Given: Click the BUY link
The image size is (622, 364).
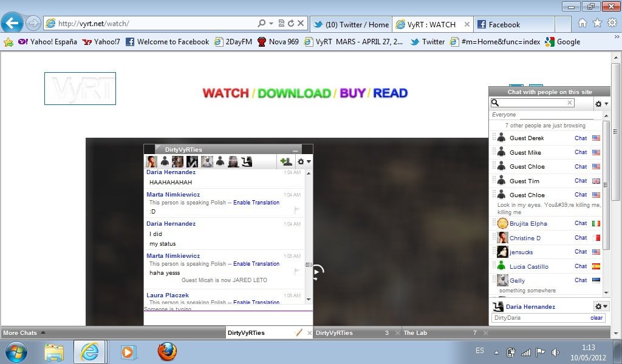Looking at the screenshot, I should click(352, 93).
